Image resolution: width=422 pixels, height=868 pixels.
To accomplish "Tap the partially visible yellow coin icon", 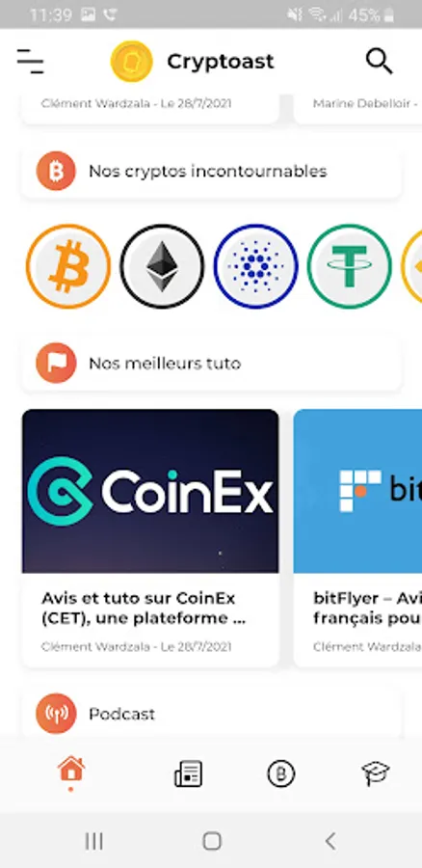I will (x=412, y=266).
